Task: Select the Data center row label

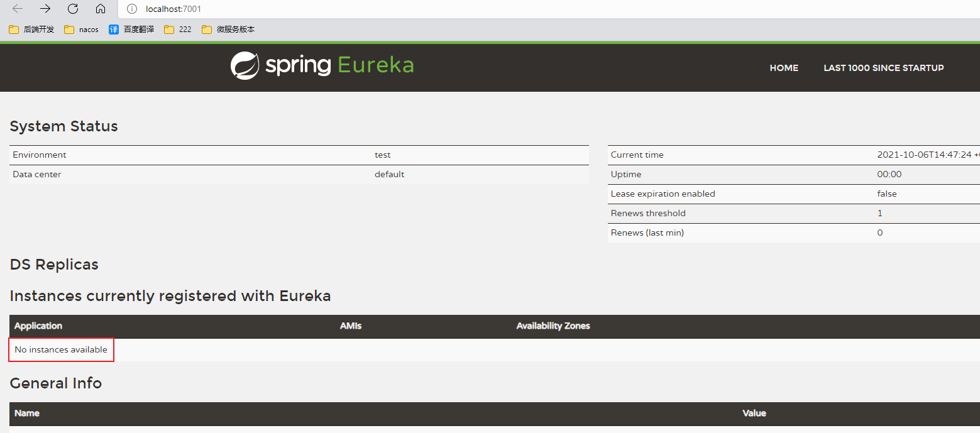Action: coord(37,174)
